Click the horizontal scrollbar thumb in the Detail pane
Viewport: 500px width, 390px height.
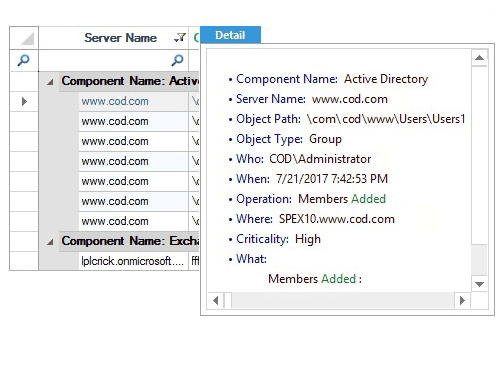tap(228, 300)
